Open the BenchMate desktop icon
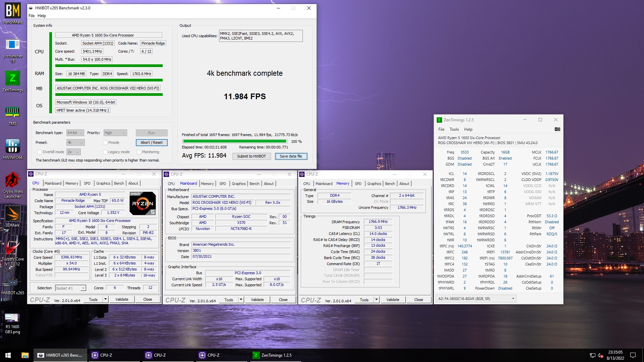Image resolution: width=644 pixels, height=362 pixels. click(x=13, y=13)
